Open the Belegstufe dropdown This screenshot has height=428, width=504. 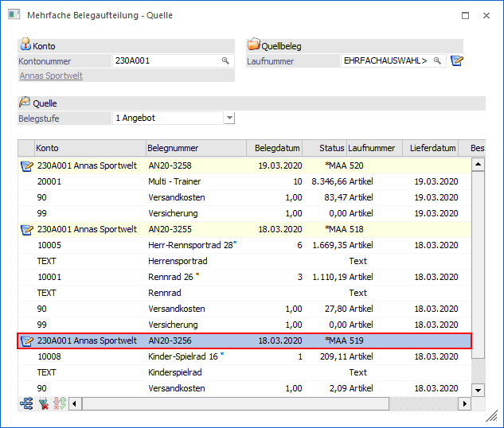pyautogui.click(x=229, y=118)
